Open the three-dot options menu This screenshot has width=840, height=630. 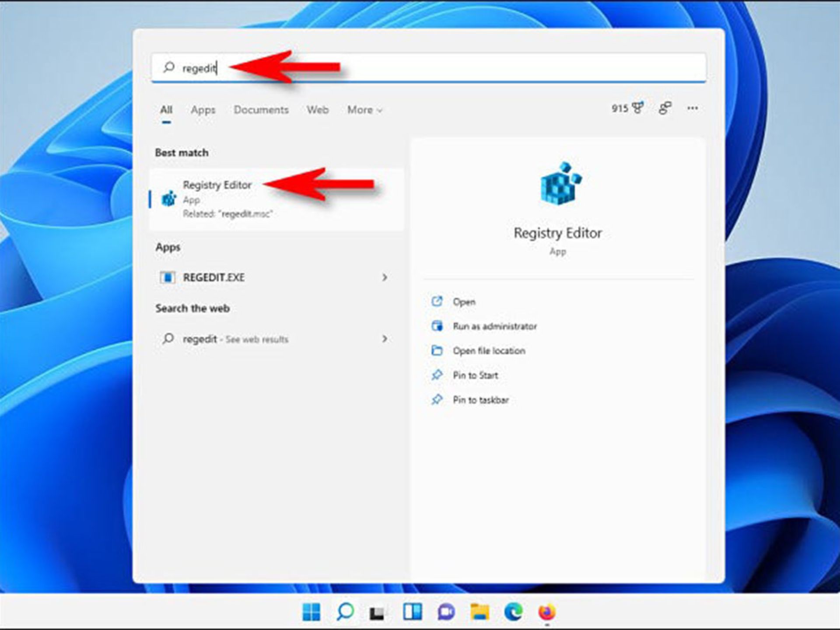[693, 108]
